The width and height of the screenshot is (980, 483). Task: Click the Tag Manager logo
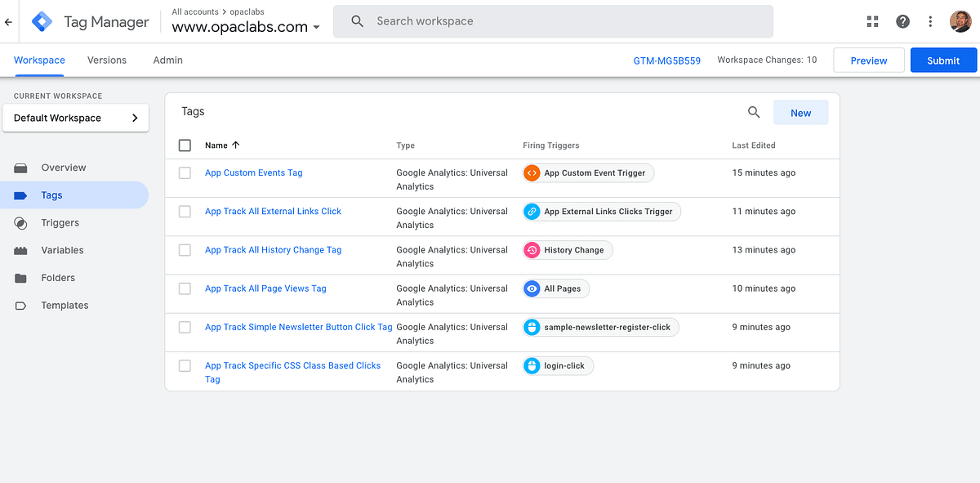pyautogui.click(x=42, y=22)
